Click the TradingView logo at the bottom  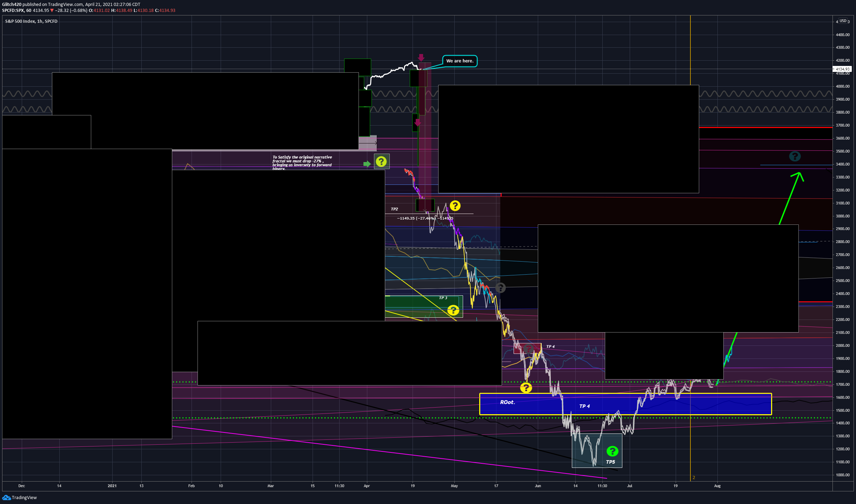19,497
